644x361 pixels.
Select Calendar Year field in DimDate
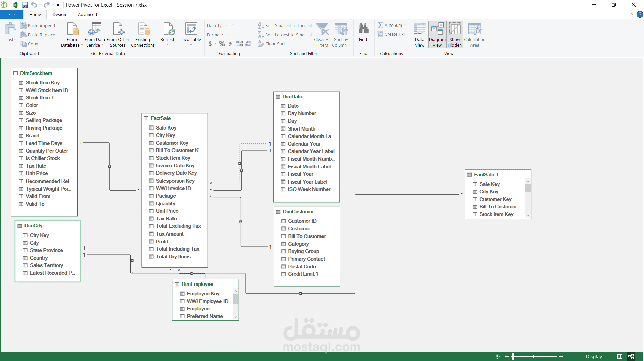point(304,144)
